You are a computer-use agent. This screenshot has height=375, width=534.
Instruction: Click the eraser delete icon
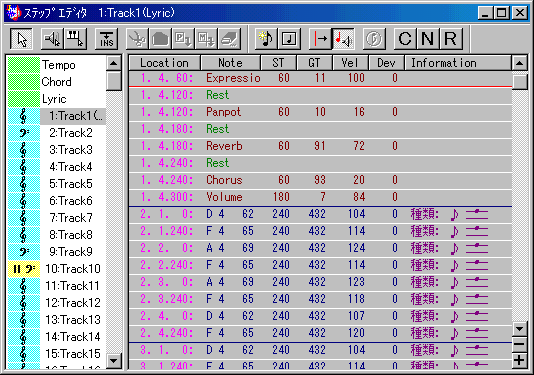[230, 39]
